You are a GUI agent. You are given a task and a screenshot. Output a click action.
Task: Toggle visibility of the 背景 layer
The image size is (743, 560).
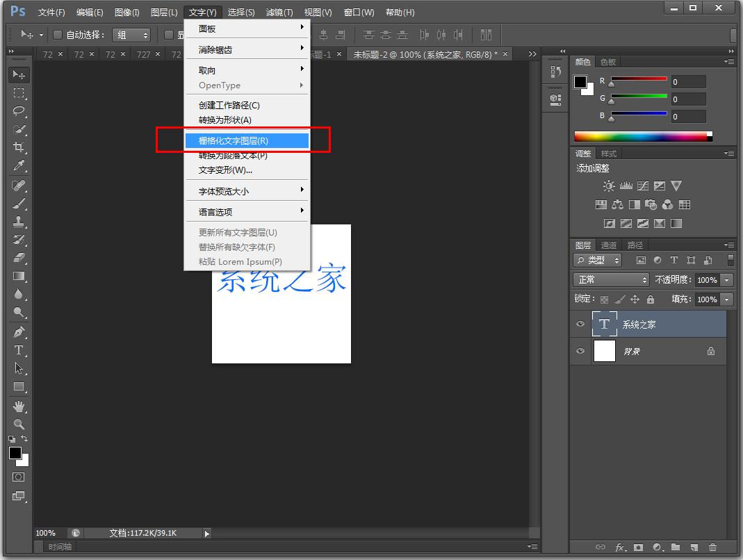pos(580,352)
